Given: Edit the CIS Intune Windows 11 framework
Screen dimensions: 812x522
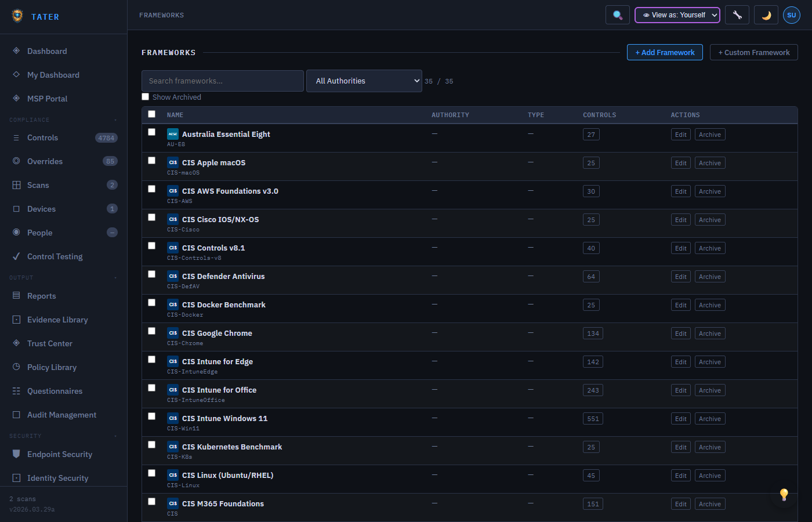Looking at the screenshot, I should (x=681, y=419).
